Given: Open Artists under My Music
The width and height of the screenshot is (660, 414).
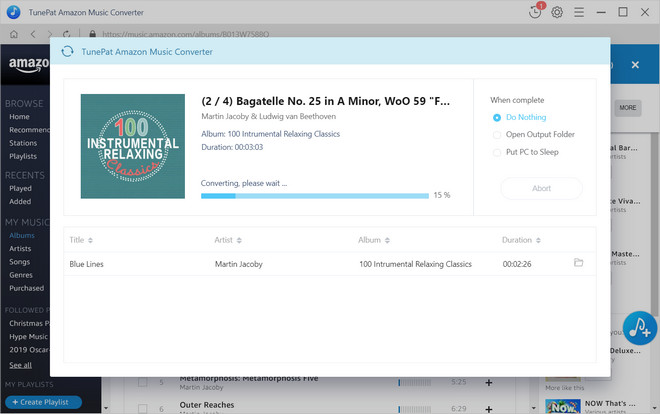Looking at the screenshot, I should tap(20, 249).
